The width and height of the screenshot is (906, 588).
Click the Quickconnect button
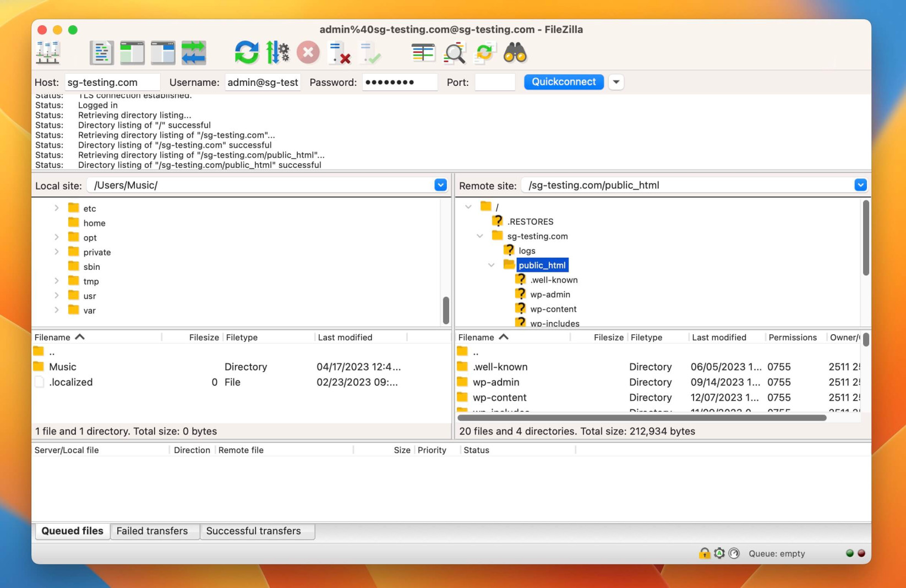click(x=564, y=82)
